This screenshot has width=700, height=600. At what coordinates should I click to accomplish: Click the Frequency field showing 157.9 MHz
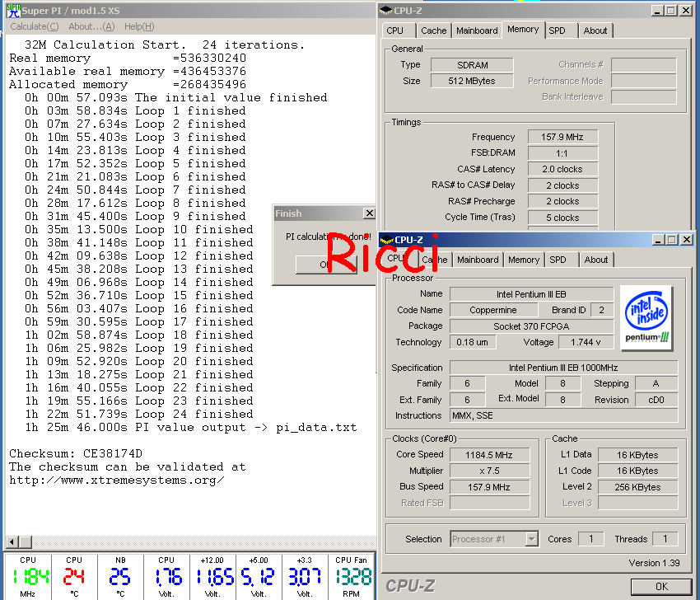562,137
